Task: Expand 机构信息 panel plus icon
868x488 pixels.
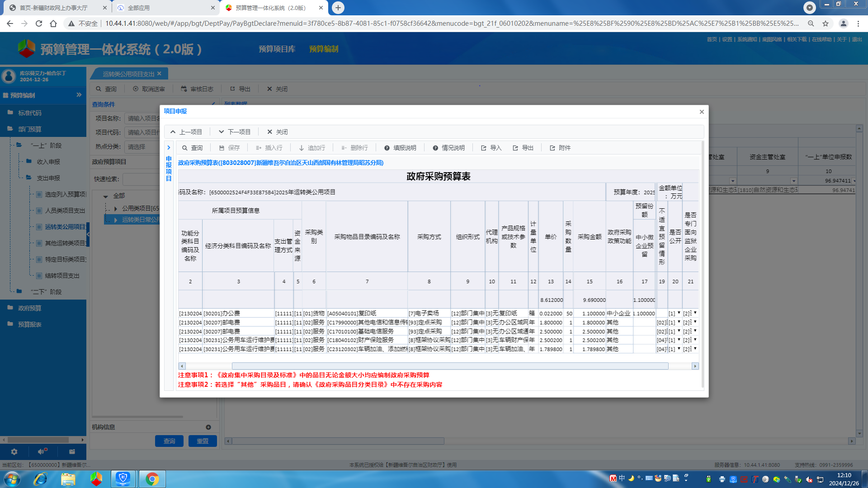Action: [208, 427]
